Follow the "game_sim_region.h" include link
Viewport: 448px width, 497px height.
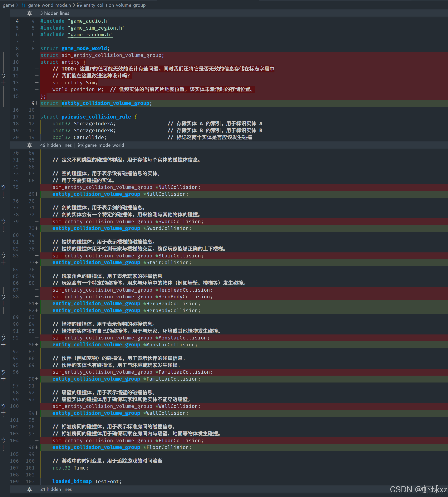[x=96, y=28]
